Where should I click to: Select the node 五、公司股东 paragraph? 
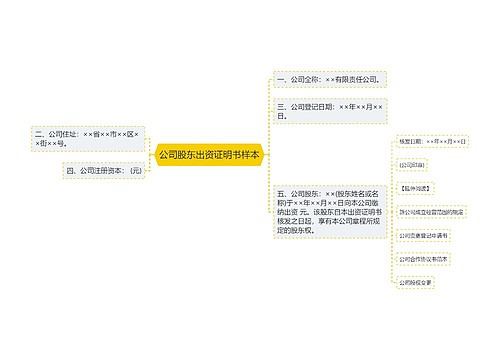(330, 212)
